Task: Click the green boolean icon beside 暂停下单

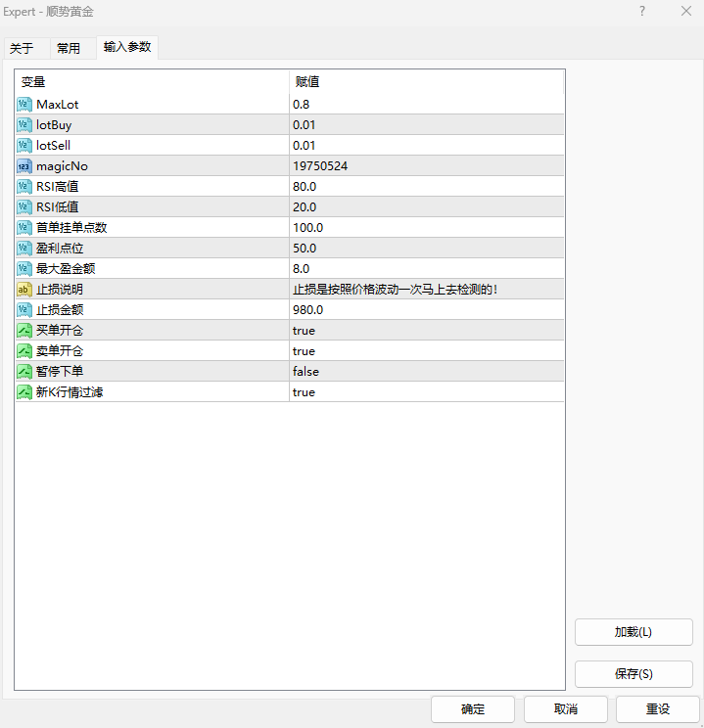Action: click(x=24, y=372)
